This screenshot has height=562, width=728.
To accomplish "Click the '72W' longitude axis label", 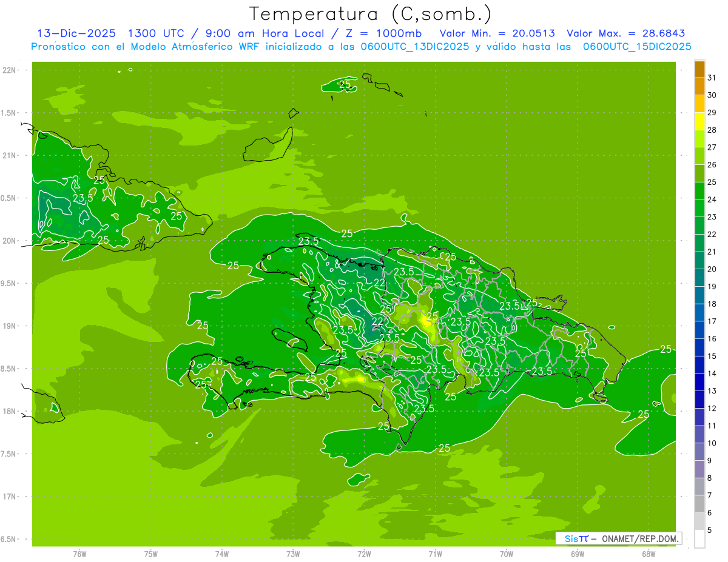I will coord(365,554).
